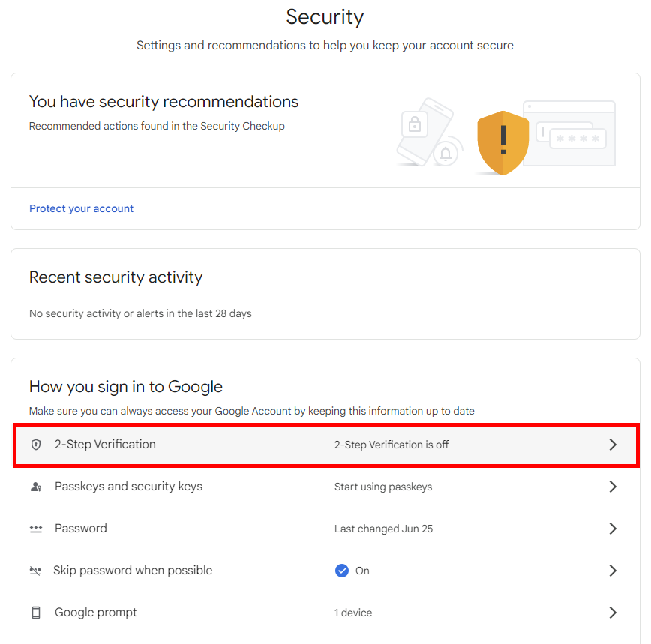Select Passkeys and security keys label
Viewport: 651px width, 644px height.
tap(128, 487)
